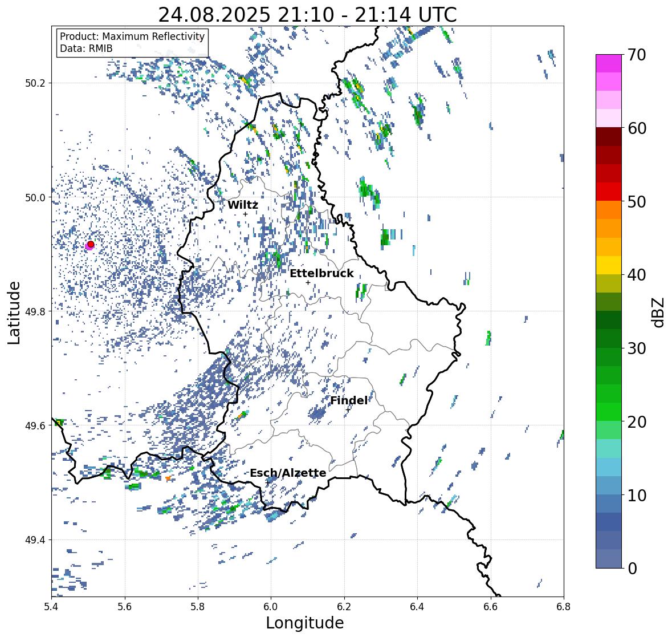Click the colorbar tick label 30
The width and height of the screenshot is (672, 637).
(x=637, y=348)
